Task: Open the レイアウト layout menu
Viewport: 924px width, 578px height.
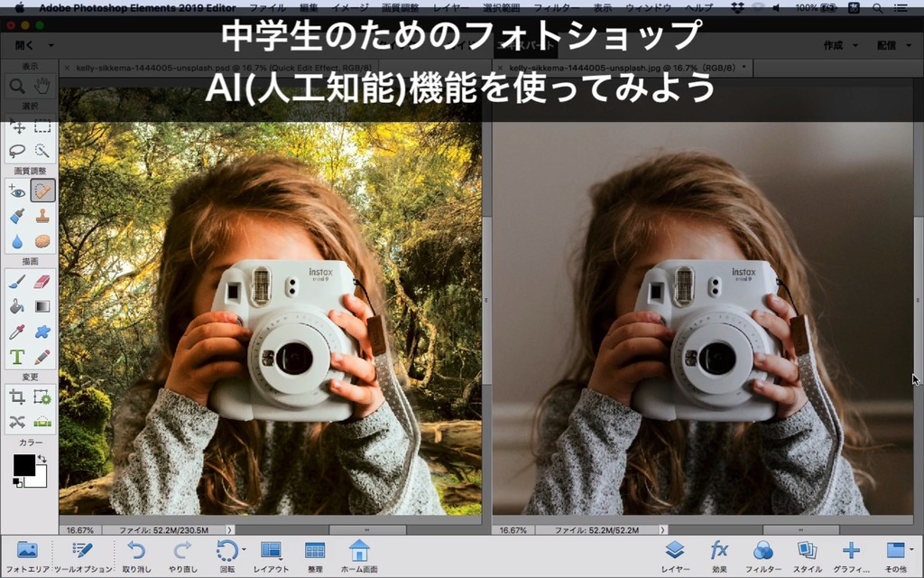Action: click(271, 557)
